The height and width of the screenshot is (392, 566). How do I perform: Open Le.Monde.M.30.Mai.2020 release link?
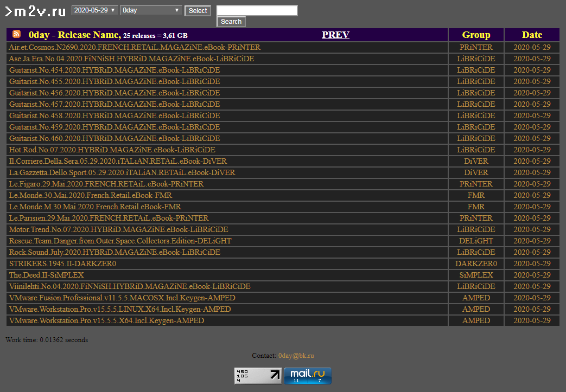pos(95,207)
